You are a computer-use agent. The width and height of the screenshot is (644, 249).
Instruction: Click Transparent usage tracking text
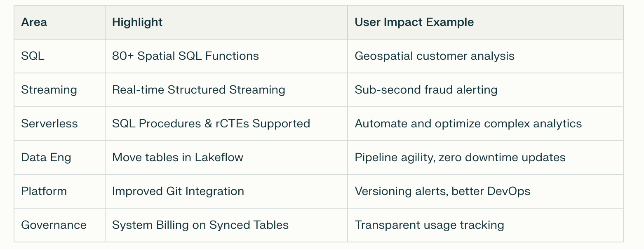point(429,225)
